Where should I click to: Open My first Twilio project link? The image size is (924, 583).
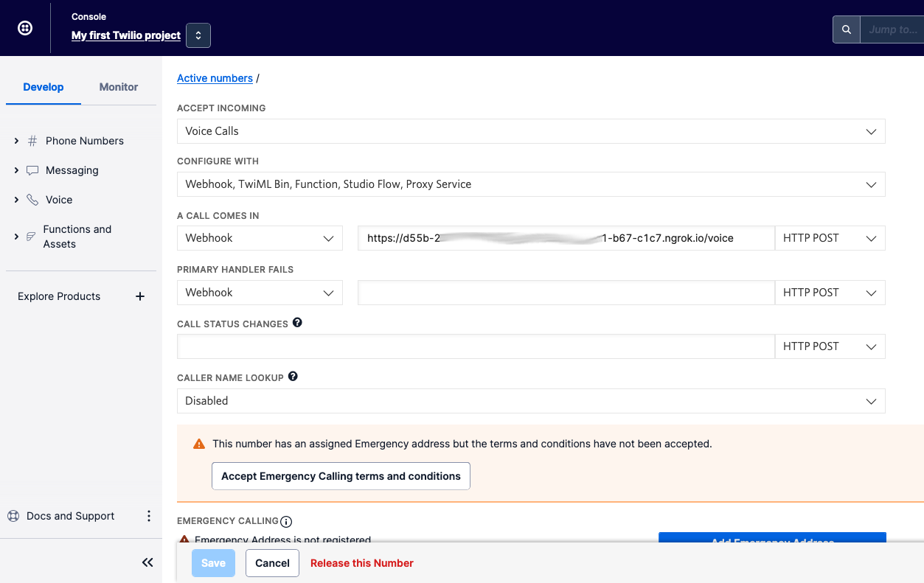tap(126, 35)
